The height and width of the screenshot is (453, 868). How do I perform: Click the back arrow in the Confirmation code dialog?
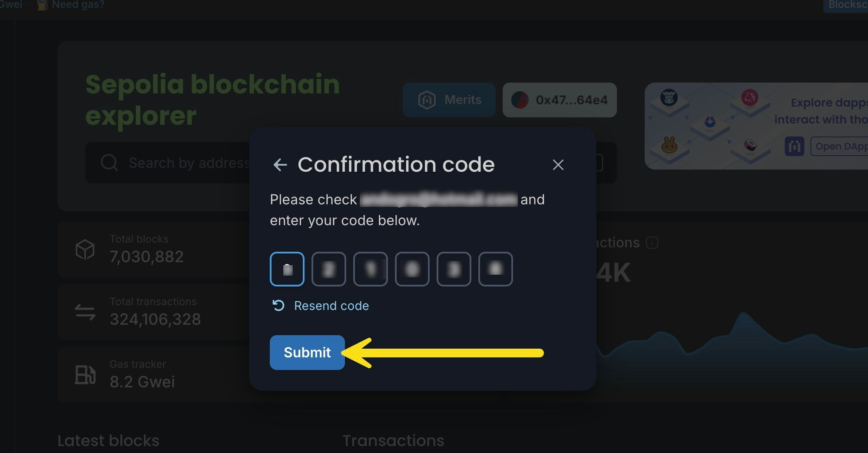coord(280,165)
